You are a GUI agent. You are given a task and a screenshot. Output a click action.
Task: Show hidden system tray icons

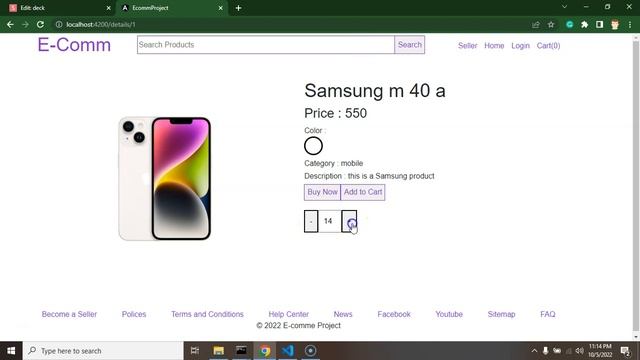point(534,351)
